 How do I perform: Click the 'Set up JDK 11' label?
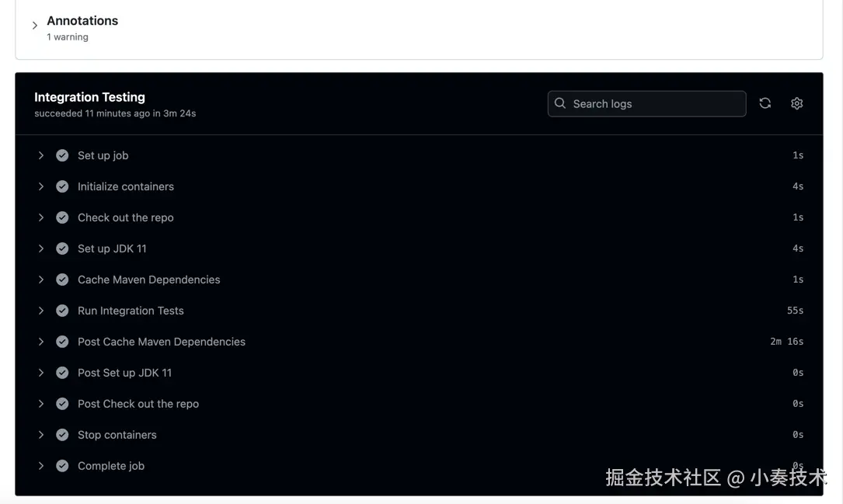112,249
